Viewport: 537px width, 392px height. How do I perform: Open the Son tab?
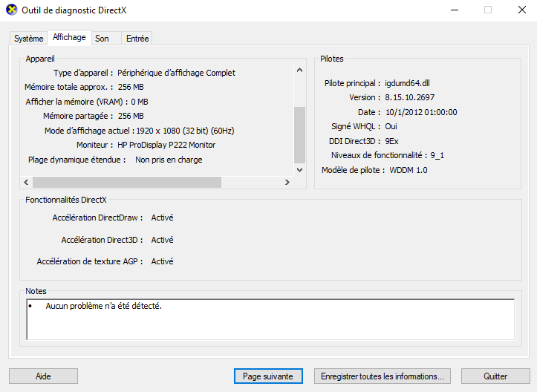[x=106, y=39]
